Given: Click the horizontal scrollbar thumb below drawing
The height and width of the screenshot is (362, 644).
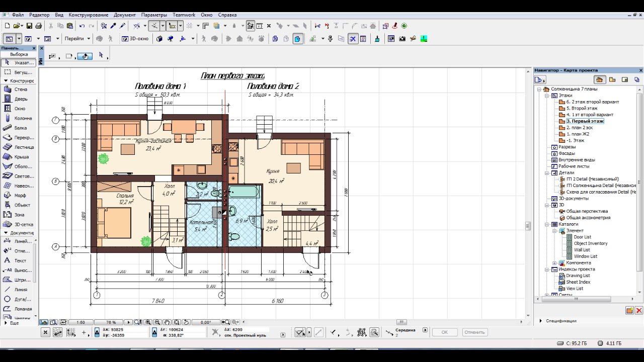Looking at the screenshot, I should pos(401,322).
